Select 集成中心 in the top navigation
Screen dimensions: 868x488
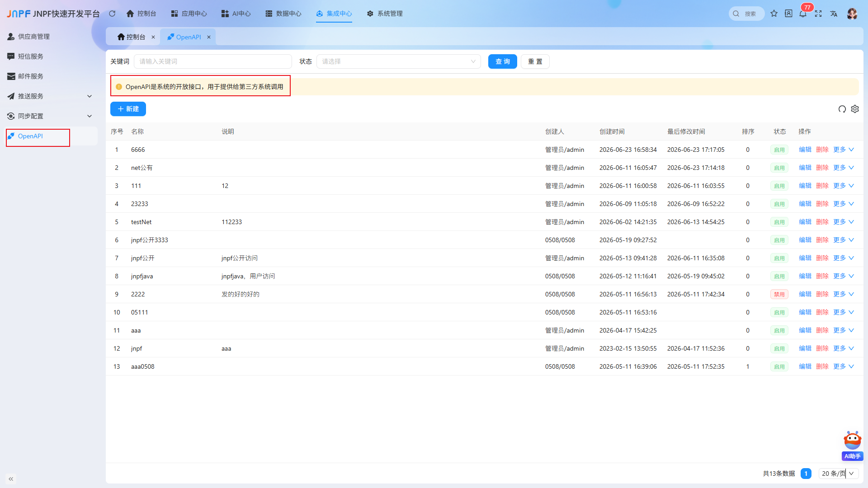[334, 14]
